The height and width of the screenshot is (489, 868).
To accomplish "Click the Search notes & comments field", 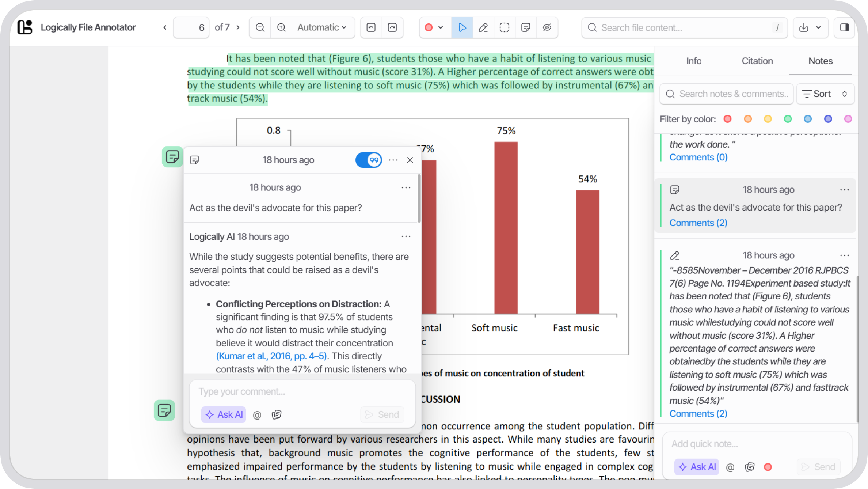I will [727, 94].
